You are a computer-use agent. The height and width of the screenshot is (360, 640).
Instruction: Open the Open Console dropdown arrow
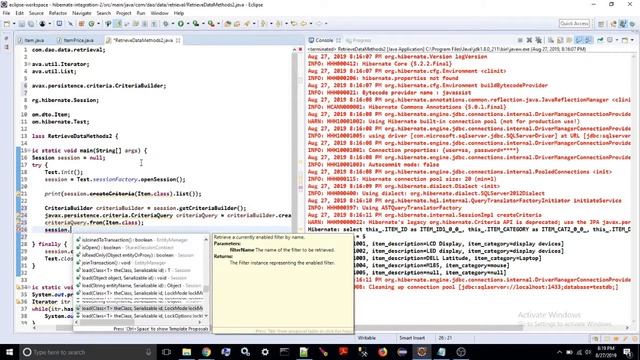[632, 40]
